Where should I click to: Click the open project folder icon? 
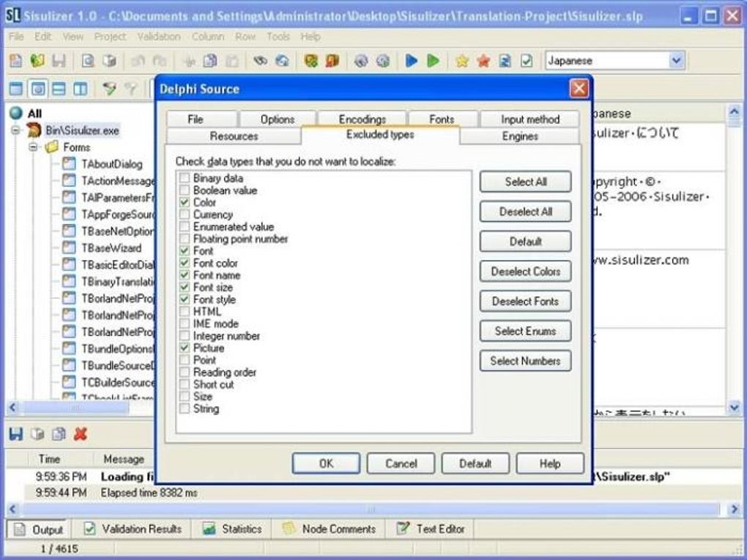pyautogui.click(x=37, y=61)
